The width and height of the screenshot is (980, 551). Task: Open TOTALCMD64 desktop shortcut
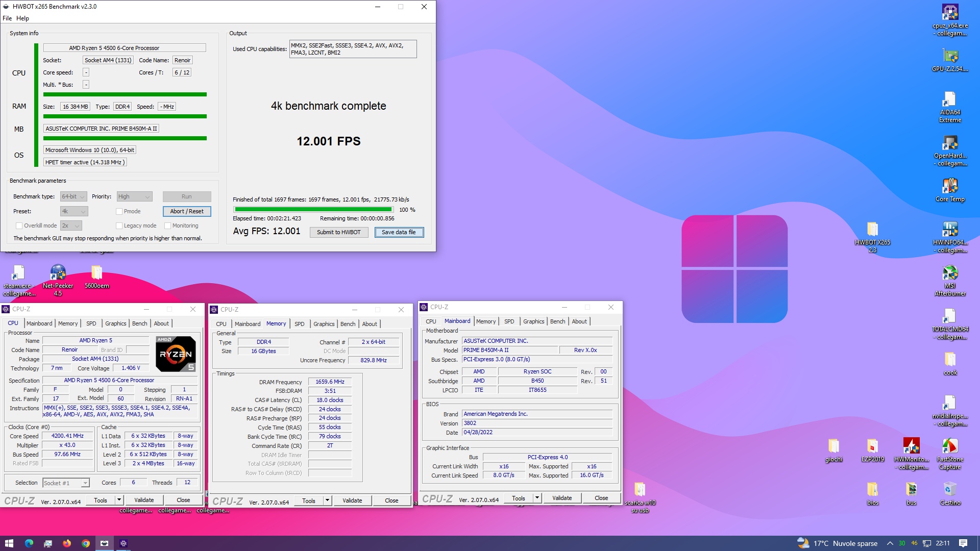click(950, 324)
